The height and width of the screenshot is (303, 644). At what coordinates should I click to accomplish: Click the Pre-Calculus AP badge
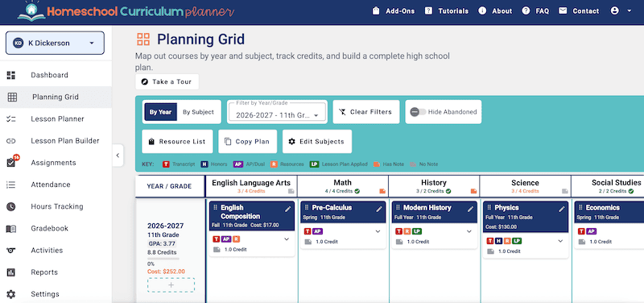pyautogui.click(x=317, y=231)
